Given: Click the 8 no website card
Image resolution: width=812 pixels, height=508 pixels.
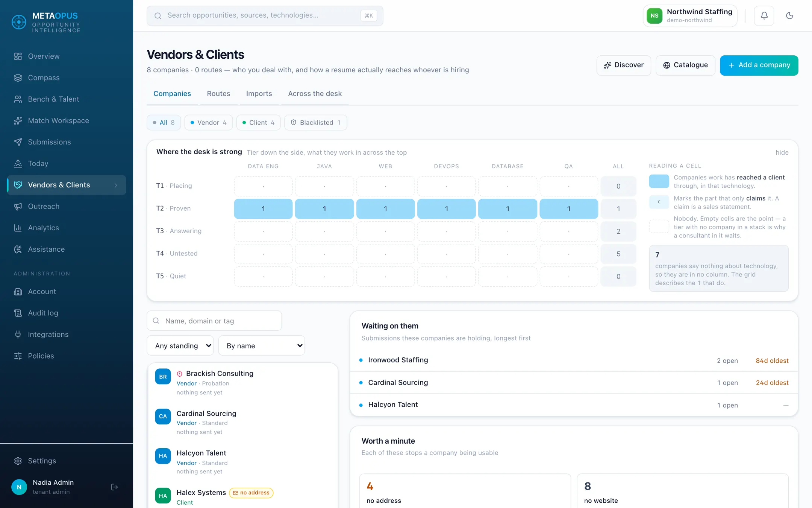Looking at the screenshot, I should click(683, 491).
